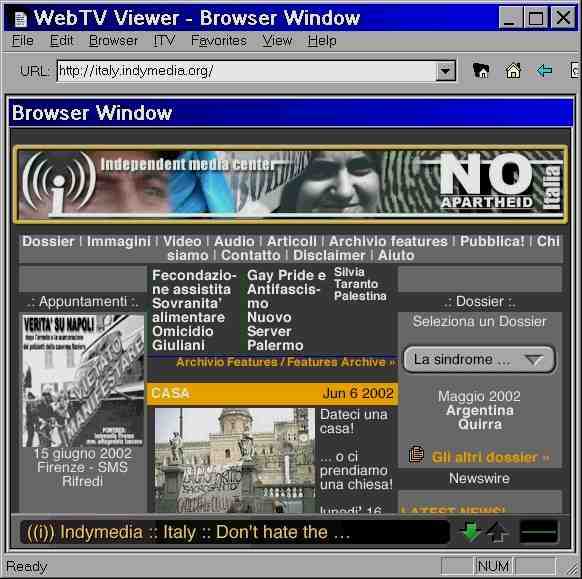Open Gay Pride e Antifascismo feature

[286, 289]
